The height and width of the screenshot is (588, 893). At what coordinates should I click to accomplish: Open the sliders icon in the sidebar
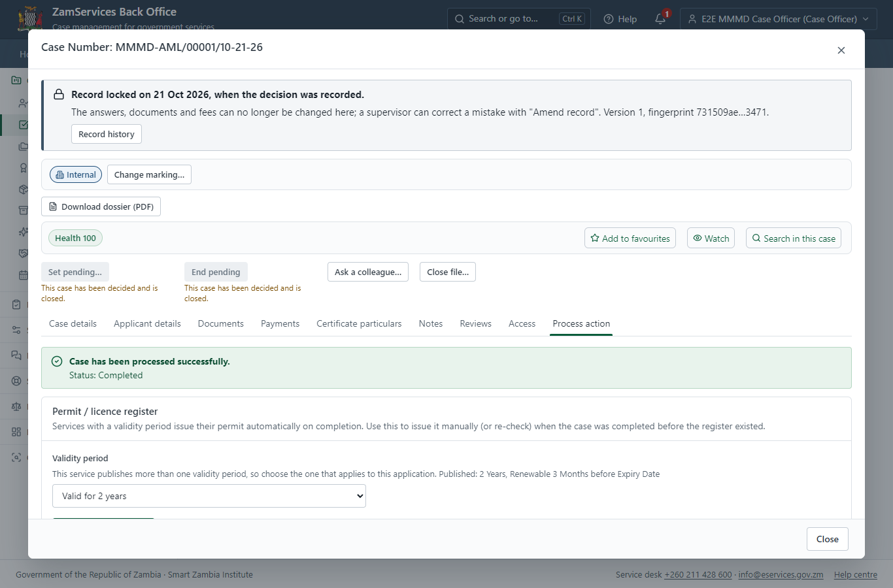coord(16,330)
